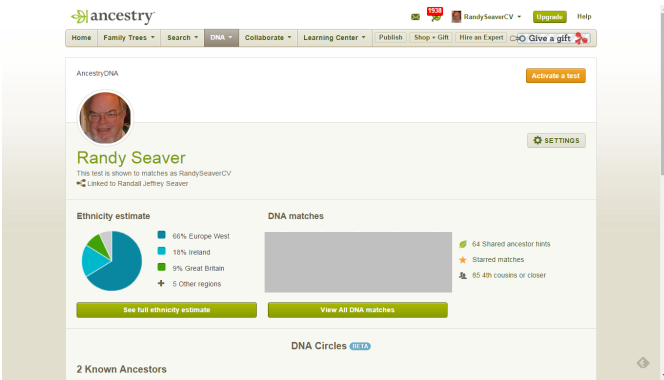Open the messages envelope icon
This screenshot has width=664, height=380.
tap(415, 17)
